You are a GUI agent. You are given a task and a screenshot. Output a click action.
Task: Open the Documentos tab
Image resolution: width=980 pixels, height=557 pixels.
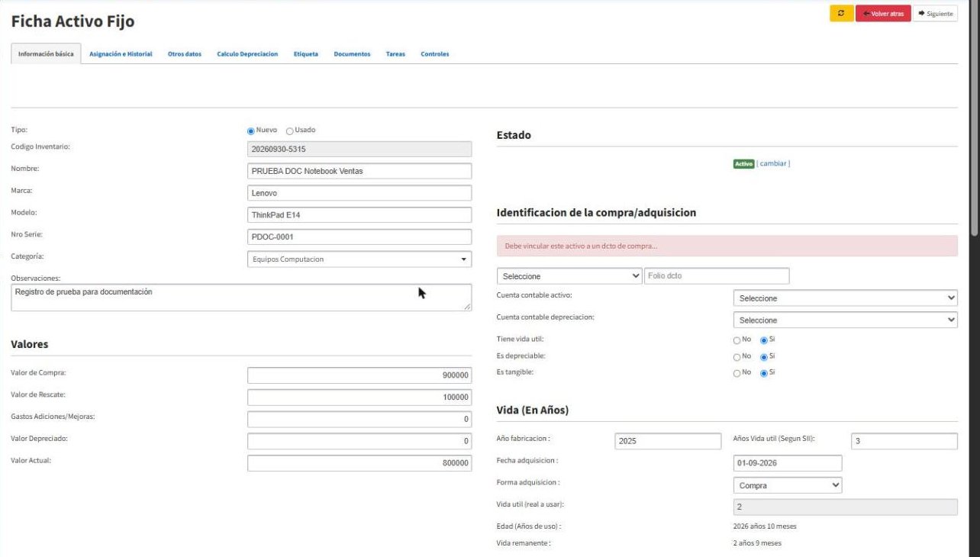click(352, 54)
